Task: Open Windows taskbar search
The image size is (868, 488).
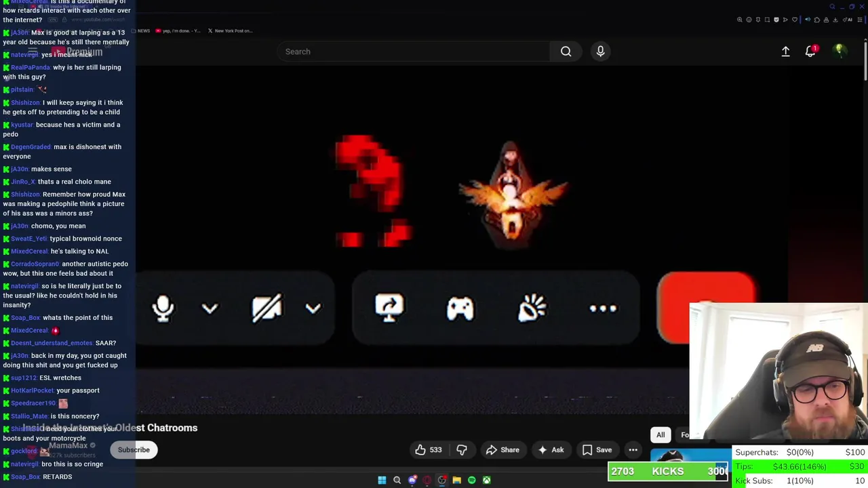Action: coord(397,480)
